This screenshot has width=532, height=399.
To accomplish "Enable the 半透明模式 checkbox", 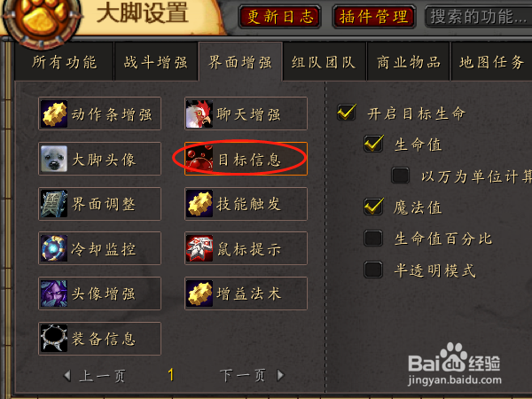I will [373, 270].
